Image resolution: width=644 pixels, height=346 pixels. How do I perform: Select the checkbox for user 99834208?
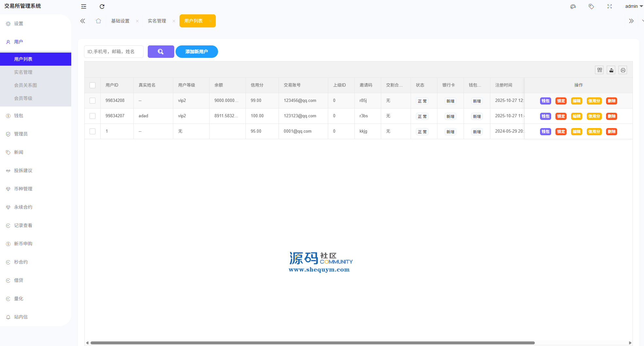pyautogui.click(x=93, y=101)
